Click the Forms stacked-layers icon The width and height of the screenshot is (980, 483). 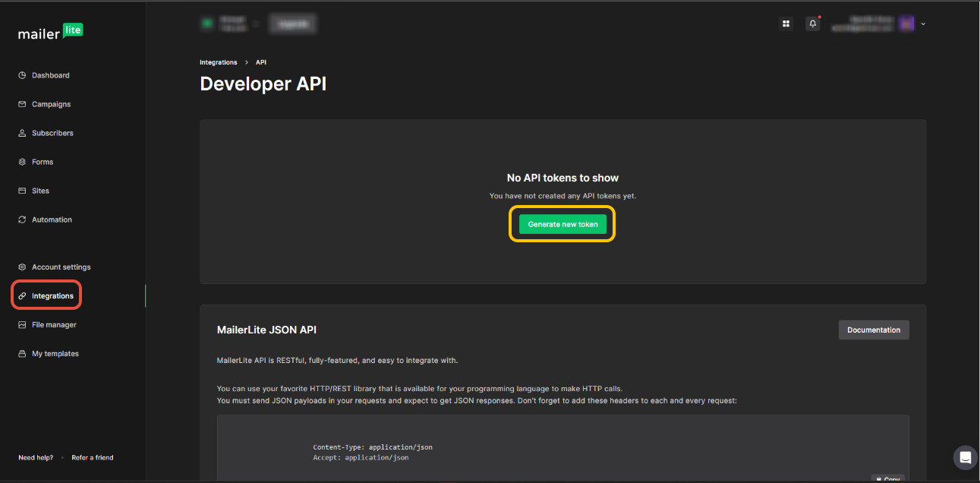(x=23, y=162)
